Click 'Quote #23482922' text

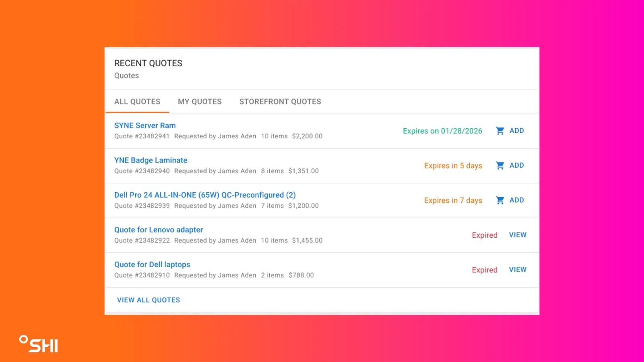click(x=142, y=241)
